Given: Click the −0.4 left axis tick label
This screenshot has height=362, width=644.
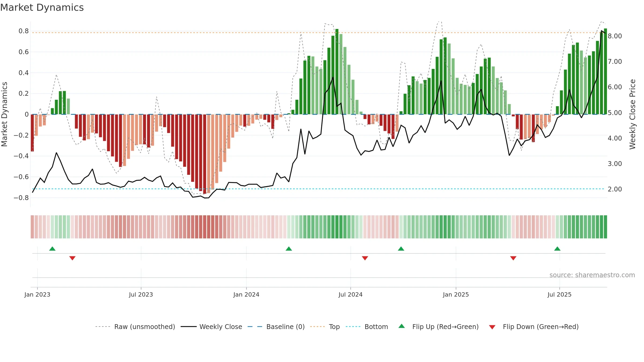Looking at the screenshot, I should pos(21,156).
